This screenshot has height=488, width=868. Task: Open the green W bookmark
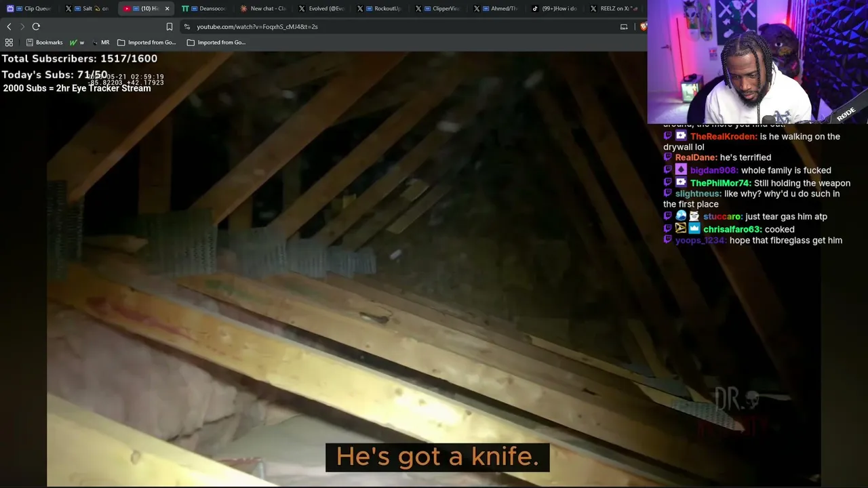point(77,42)
